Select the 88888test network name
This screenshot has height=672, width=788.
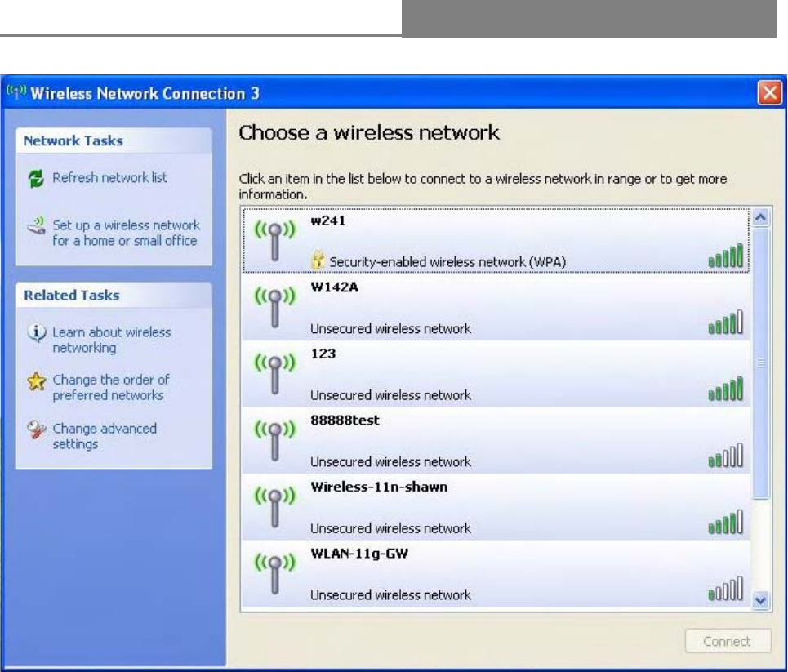point(345,421)
